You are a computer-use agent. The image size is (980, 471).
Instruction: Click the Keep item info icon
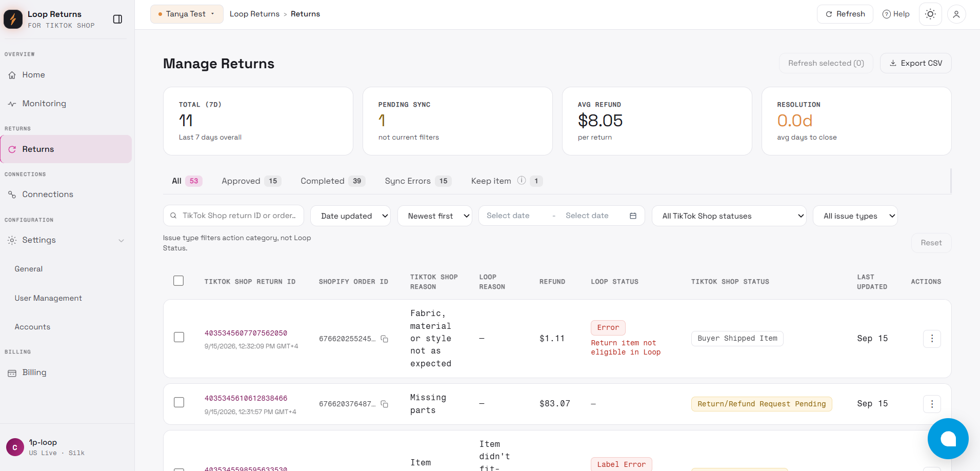coord(522,181)
